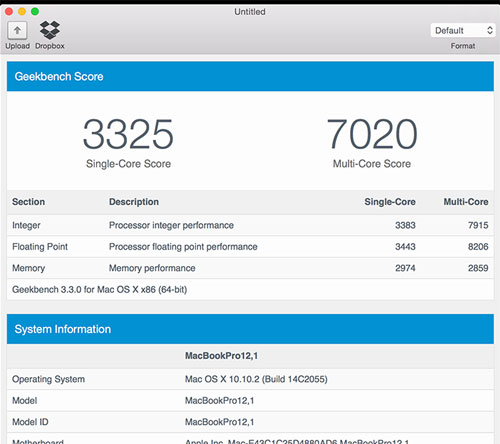
Task: Click Floating Point single-core value 3443
Action: tap(405, 247)
